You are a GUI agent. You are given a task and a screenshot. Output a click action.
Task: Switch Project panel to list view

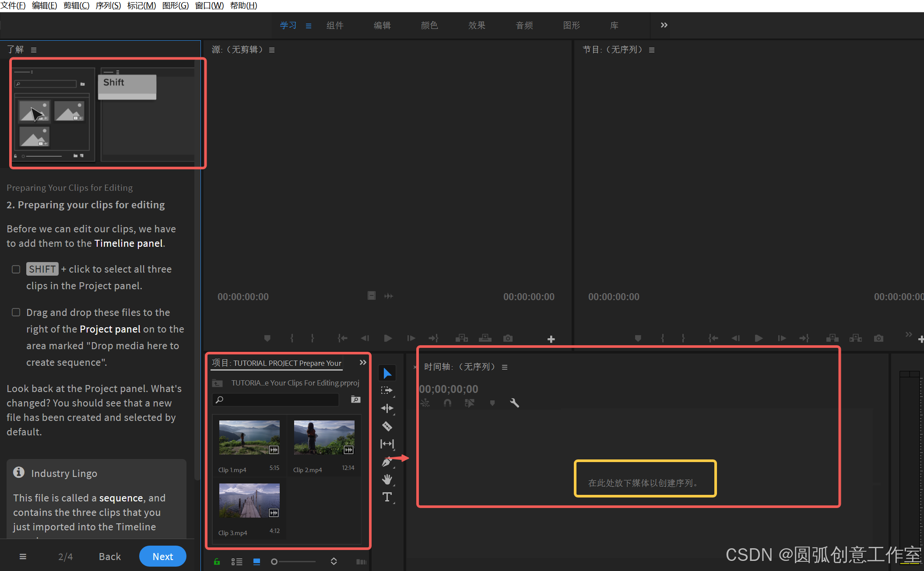(x=237, y=562)
